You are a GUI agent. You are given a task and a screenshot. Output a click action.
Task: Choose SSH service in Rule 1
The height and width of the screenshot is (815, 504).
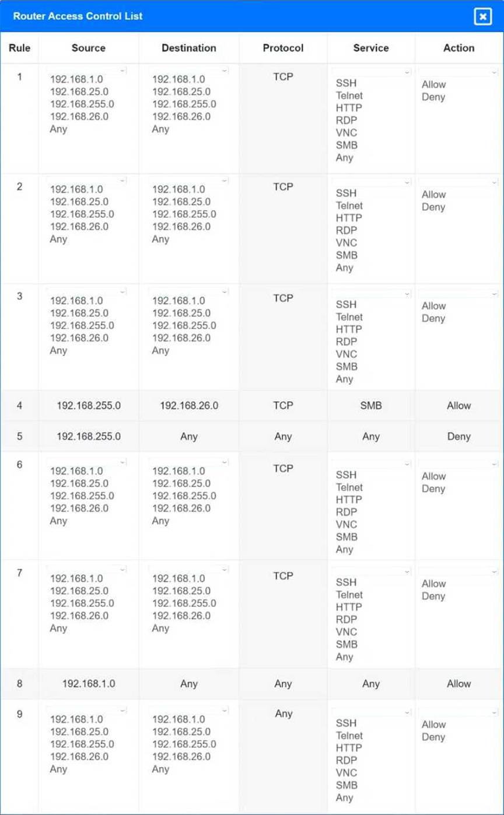pyautogui.click(x=346, y=83)
